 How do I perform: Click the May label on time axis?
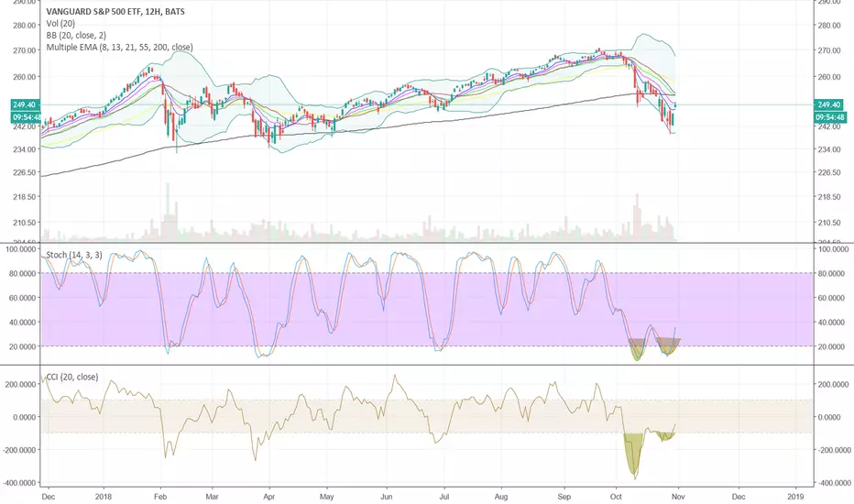pos(327,497)
